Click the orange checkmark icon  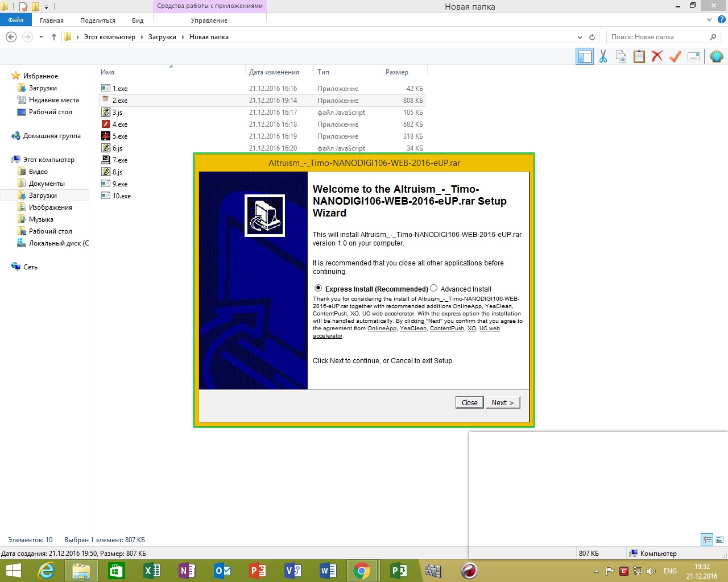coord(675,56)
